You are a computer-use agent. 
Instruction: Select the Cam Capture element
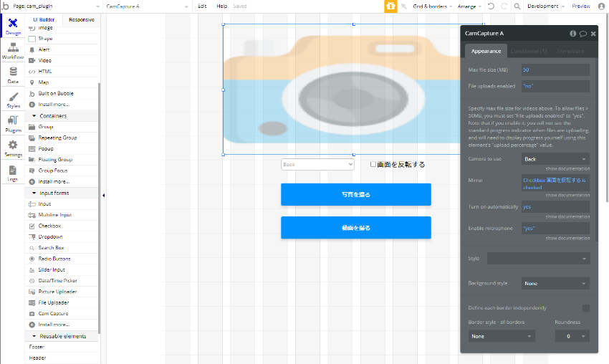(62, 313)
